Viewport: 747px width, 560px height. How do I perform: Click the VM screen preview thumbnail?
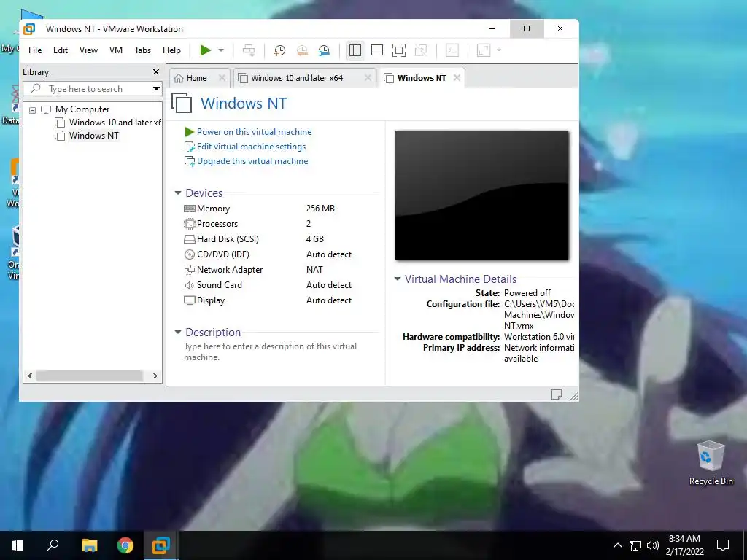click(x=481, y=195)
